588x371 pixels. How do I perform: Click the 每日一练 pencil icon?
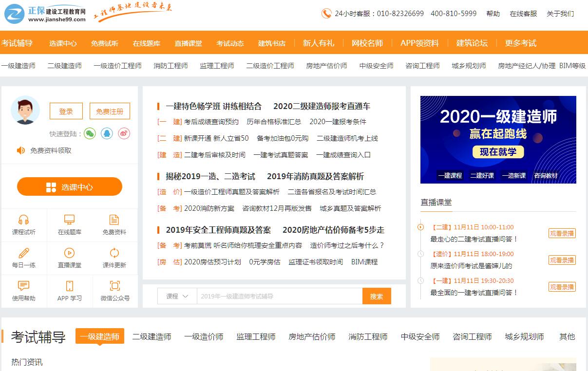pos(23,253)
